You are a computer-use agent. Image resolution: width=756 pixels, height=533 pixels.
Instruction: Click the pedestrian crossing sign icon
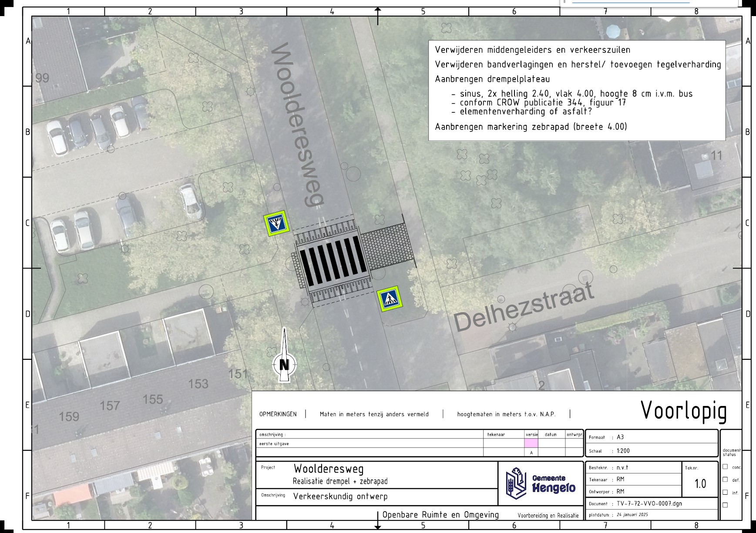click(390, 299)
